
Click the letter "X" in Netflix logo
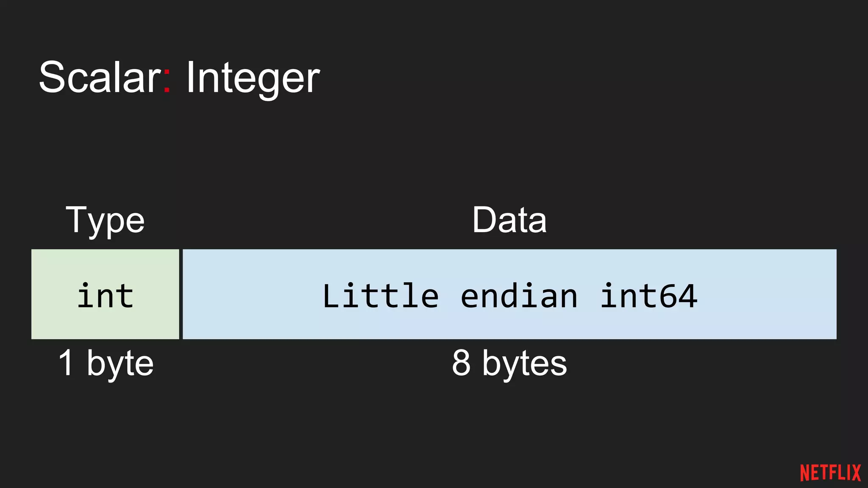(856, 473)
